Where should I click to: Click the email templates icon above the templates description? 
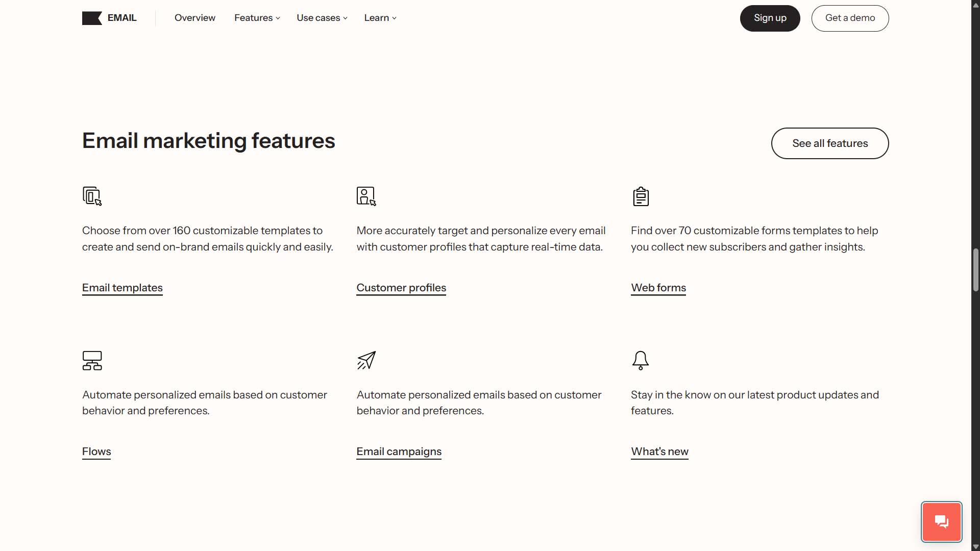click(x=91, y=196)
